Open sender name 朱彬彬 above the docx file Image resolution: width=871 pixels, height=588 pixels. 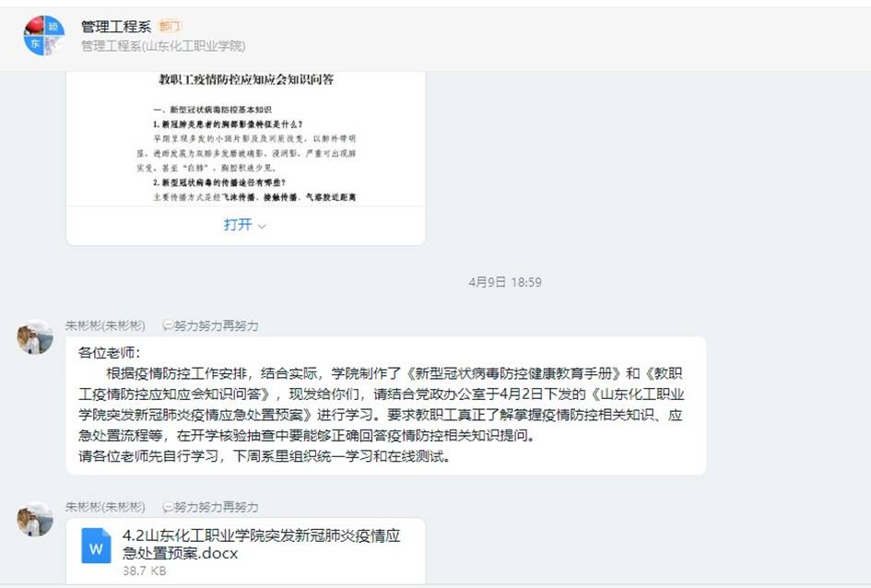(105, 507)
